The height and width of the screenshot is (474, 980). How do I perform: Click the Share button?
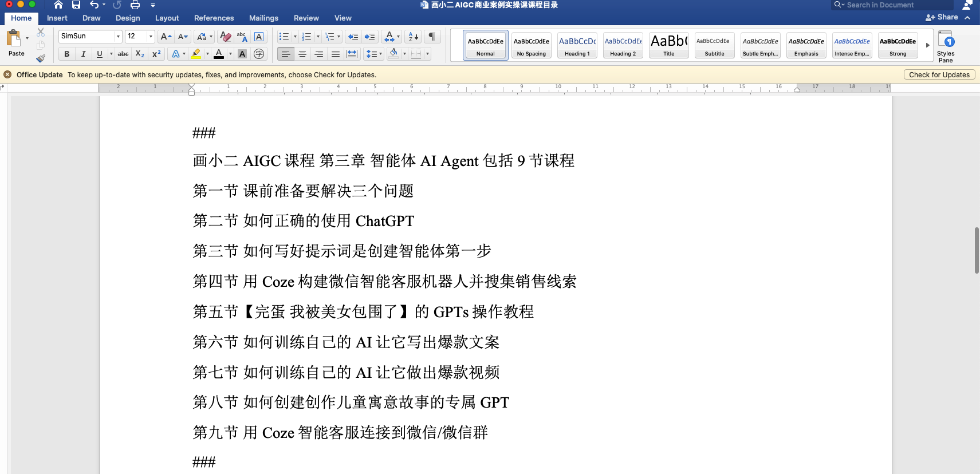[942, 18]
